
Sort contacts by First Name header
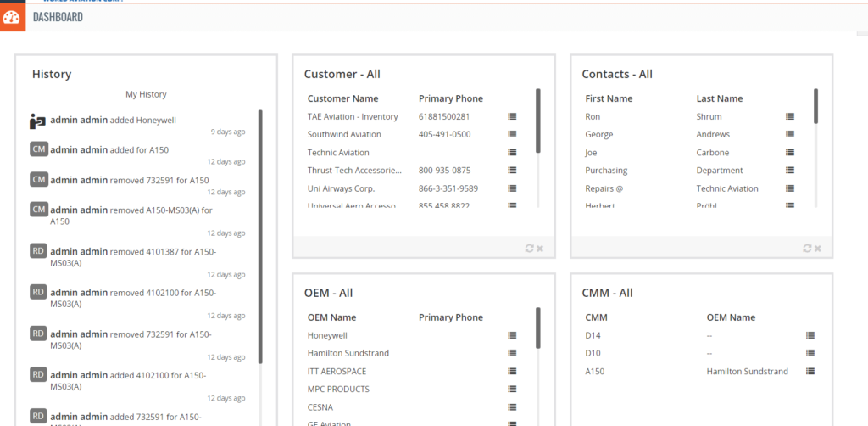609,98
